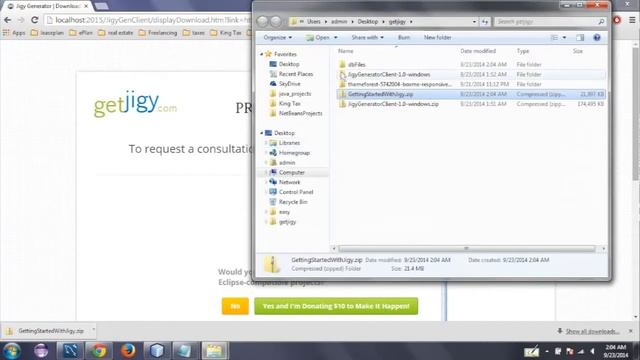Open Firefox taskbar icon
The height and width of the screenshot is (360, 640).
(128, 351)
